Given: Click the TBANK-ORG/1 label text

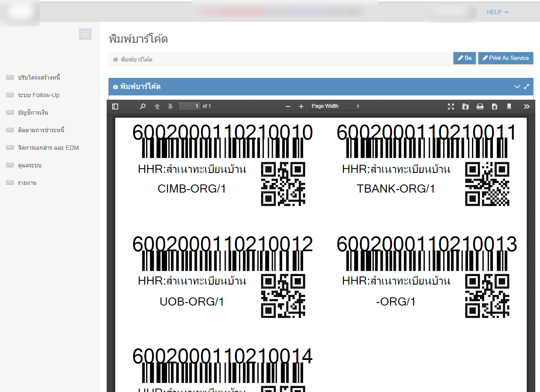Looking at the screenshot, I should pyautogui.click(x=396, y=189).
